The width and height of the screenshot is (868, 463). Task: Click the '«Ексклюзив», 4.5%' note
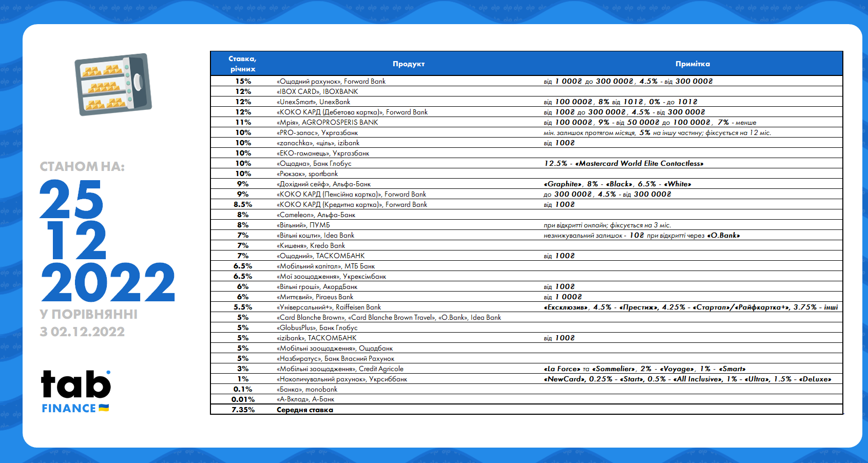(691, 307)
